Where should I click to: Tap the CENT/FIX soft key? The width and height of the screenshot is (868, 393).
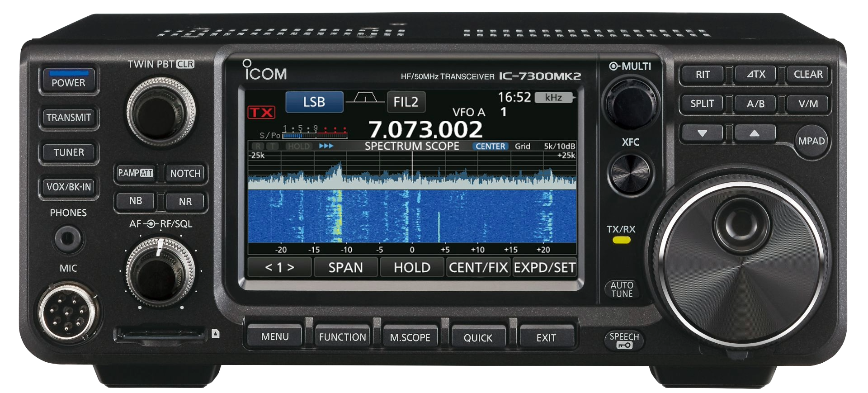pyautogui.click(x=478, y=267)
